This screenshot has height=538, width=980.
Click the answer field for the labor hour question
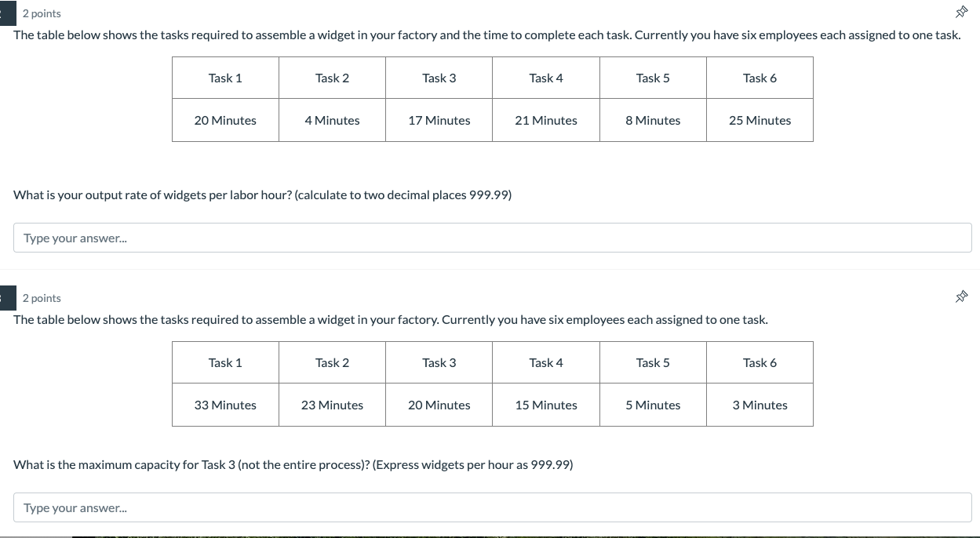tap(492, 238)
